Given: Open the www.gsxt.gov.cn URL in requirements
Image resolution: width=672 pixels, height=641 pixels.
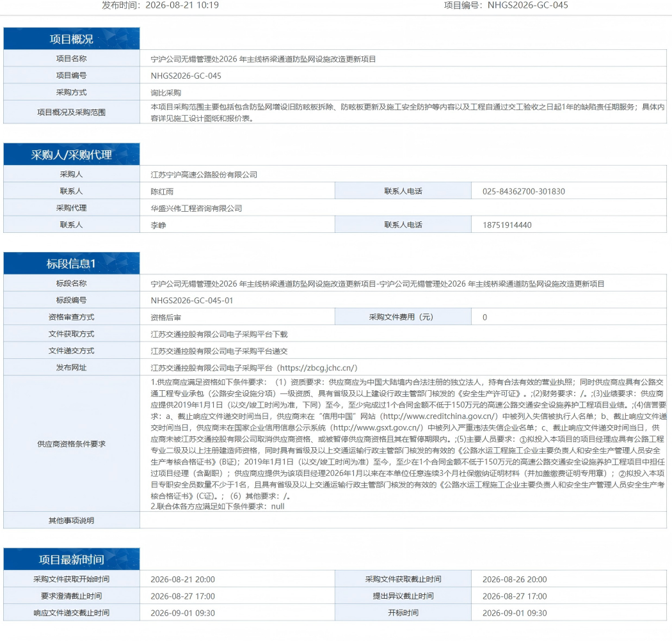Looking at the screenshot, I should 377,427.
